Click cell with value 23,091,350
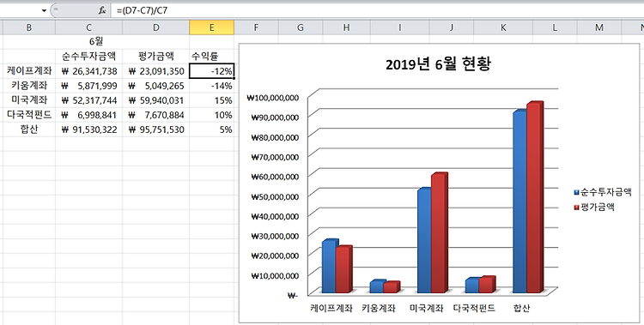Screen dimensions: 644x325 155,71
